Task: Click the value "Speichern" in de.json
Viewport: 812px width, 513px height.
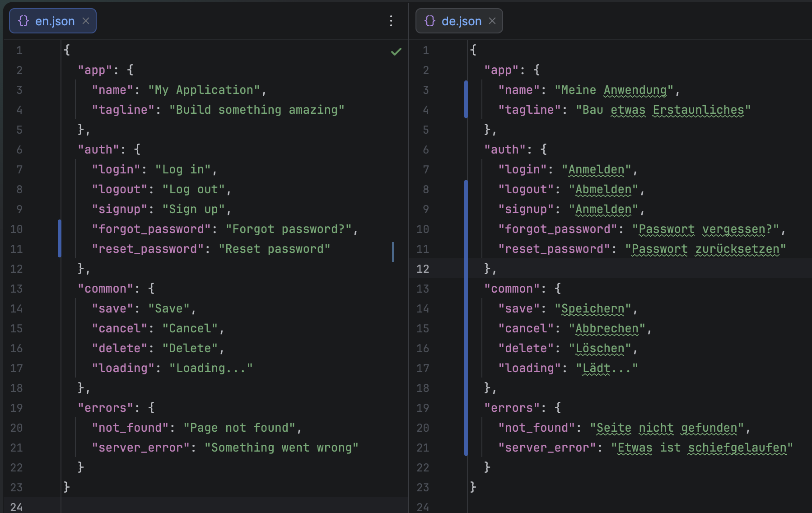Action: tap(592, 308)
